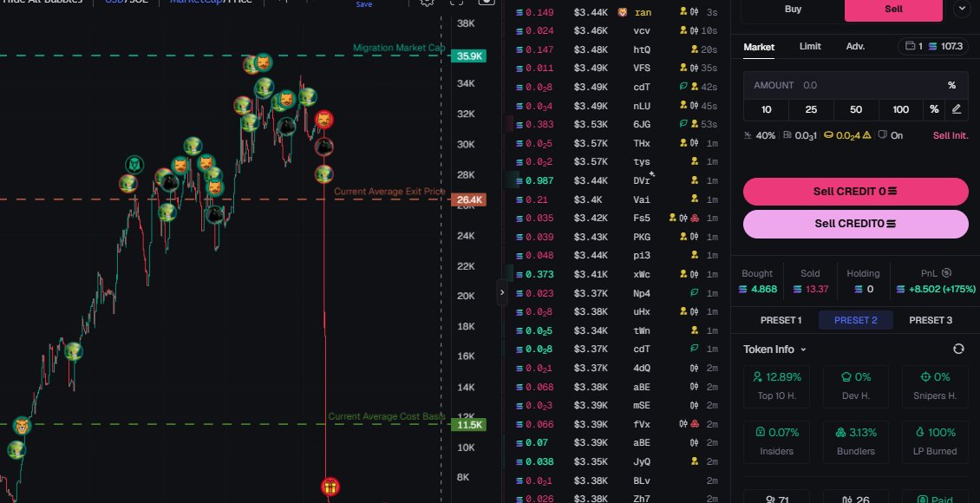This screenshot has width=980, height=503.
Task: Open the Adv. order tab
Action: click(x=856, y=46)
